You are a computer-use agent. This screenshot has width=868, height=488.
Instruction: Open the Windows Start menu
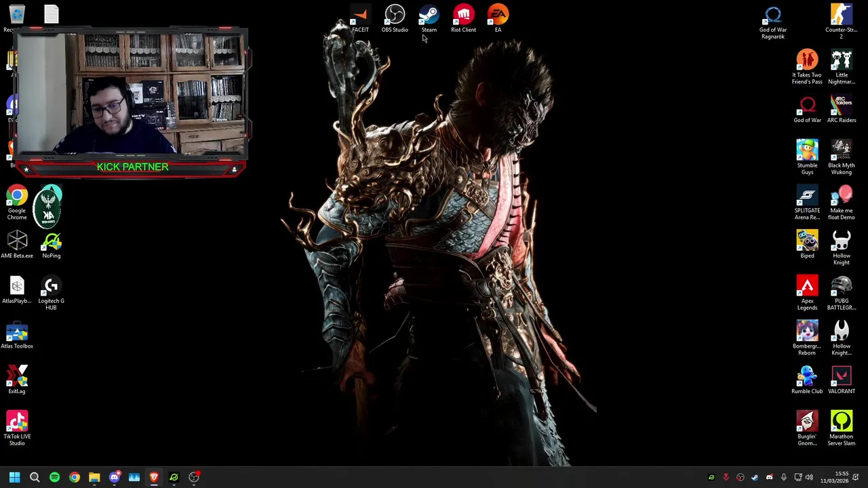pyautogui.click(x=14, y=477)
